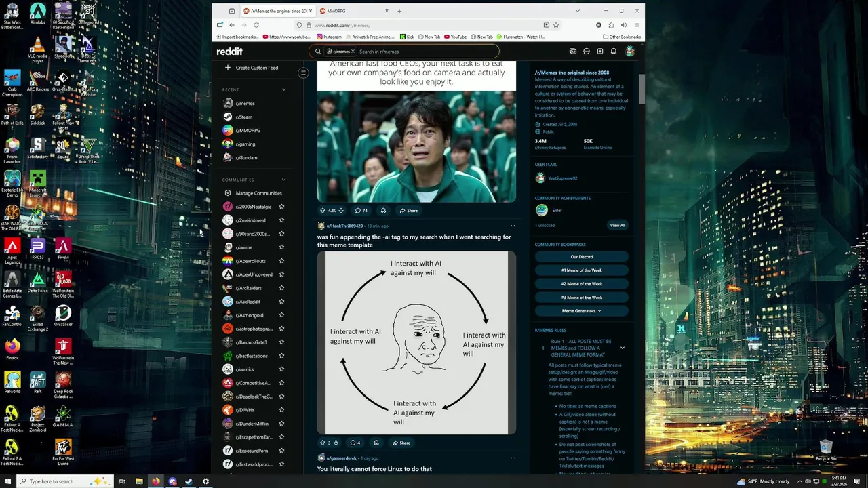Image resolution: width=868 pixels, height=488 pixels.
Task: Open a new browser tab
Action: point(399,11)
